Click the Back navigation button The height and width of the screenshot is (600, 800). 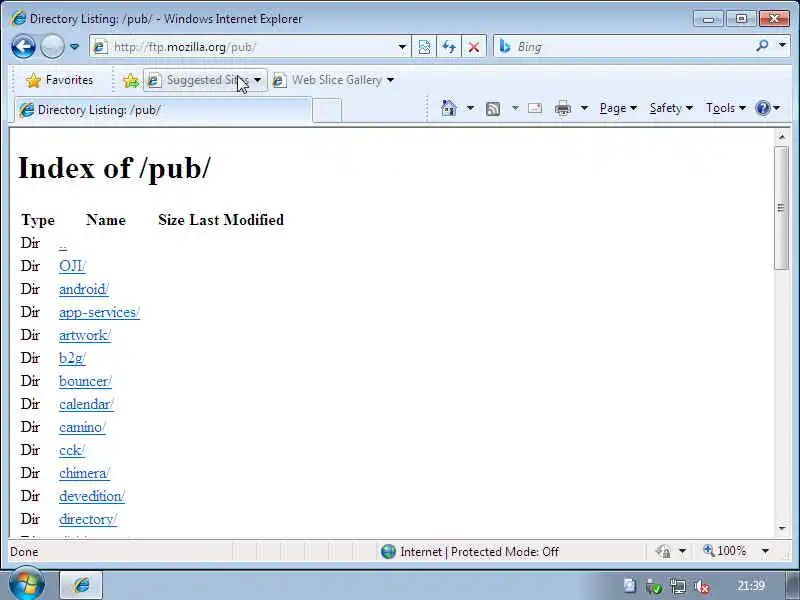tap(23, 47)
